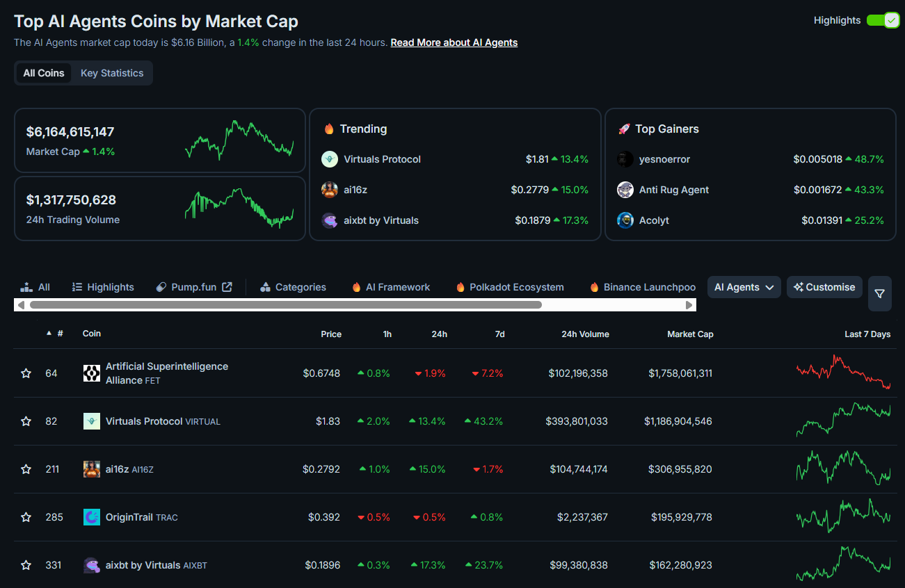905x588 pixels.
Task: Sort by 24h Volume column header
Action: click(x=585, y=334)
